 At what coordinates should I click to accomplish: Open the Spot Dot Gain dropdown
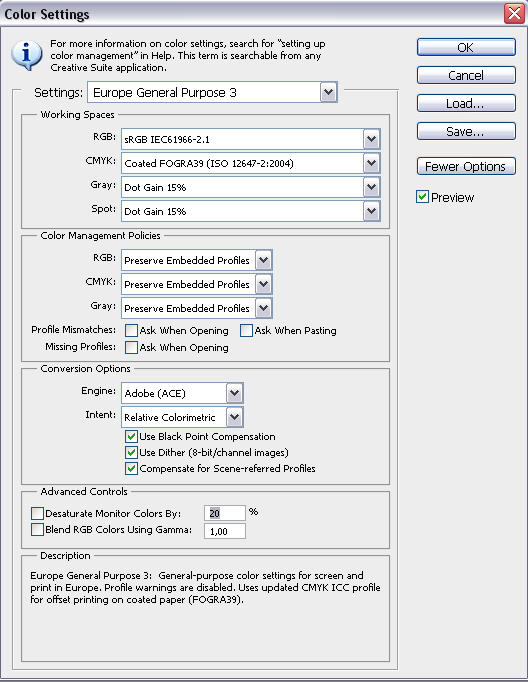tap(251, 211)
